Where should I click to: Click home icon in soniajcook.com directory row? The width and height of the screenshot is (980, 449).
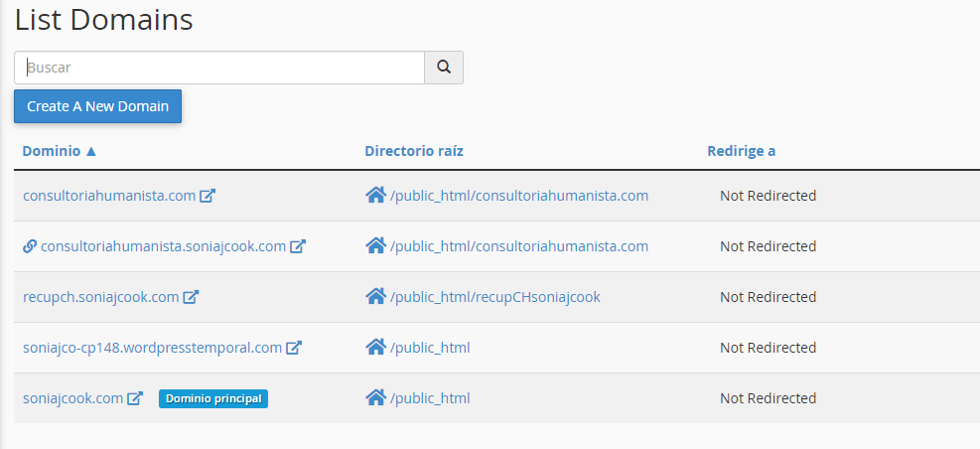coord(375,397)
